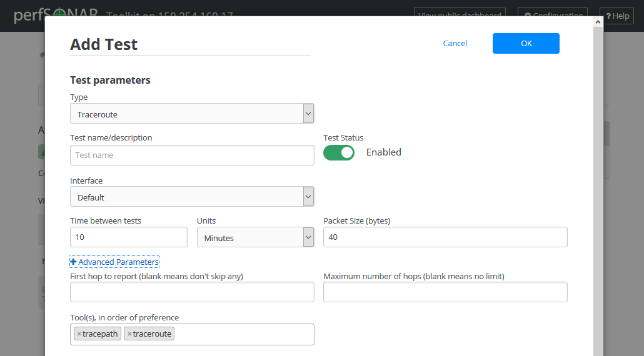The width and height of the screenshot is (644, 356).
Task: Expand the Advanced Parameters link
Action: click(114, 262)
